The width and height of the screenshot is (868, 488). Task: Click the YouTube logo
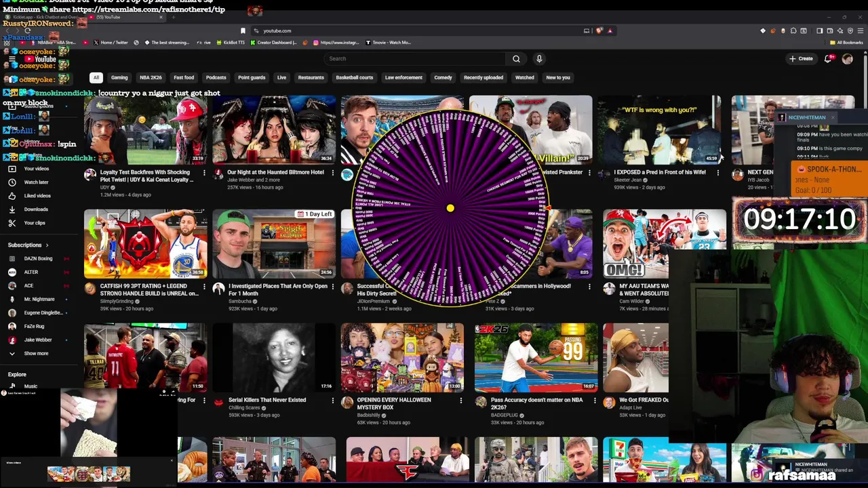click(x=41, y=59)
